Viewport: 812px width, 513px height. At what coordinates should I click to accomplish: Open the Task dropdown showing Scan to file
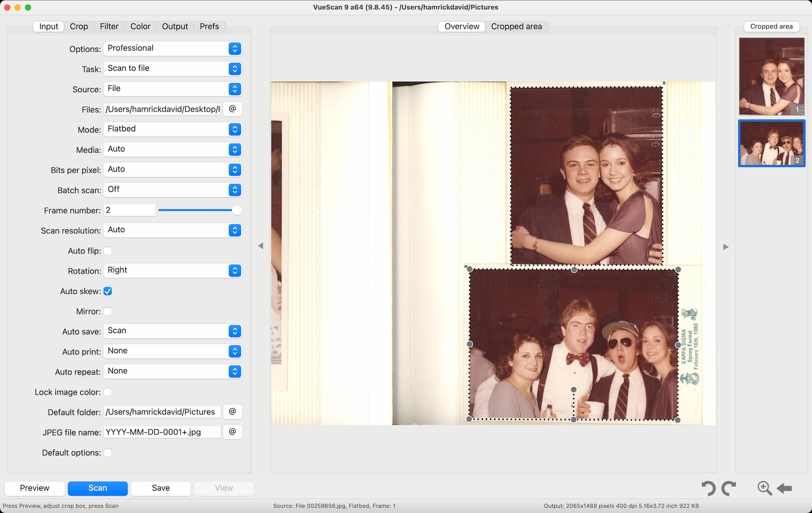click(x=173, y=69)
